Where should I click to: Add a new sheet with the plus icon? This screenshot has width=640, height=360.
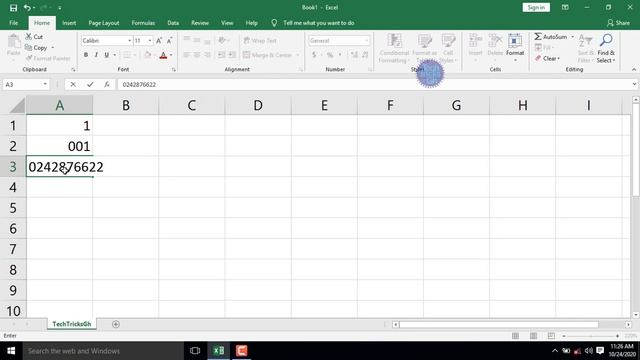tap(116, 324)
